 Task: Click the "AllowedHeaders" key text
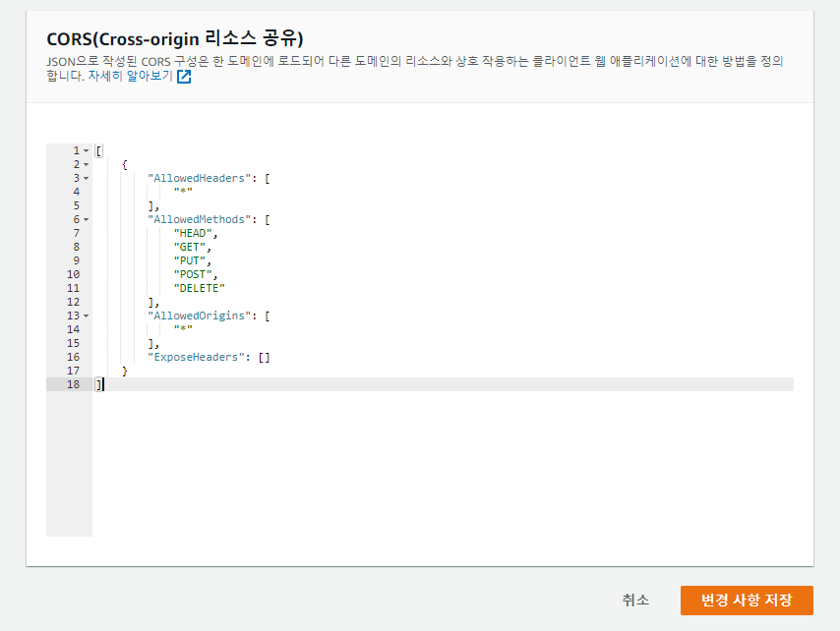coord(200,178)
